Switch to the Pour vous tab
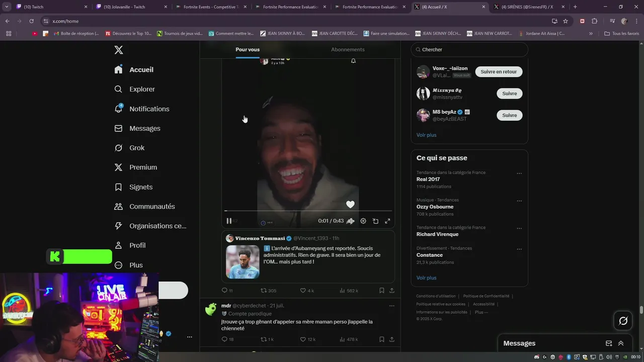The width and height of the screenshot is (644, 362). tap(248, 49)
